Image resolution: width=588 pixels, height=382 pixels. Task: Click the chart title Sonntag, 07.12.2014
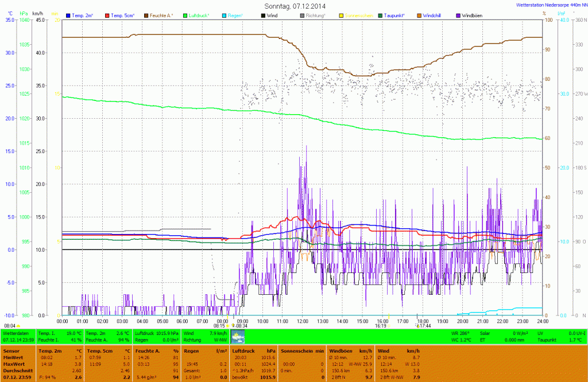pos(293,6)
